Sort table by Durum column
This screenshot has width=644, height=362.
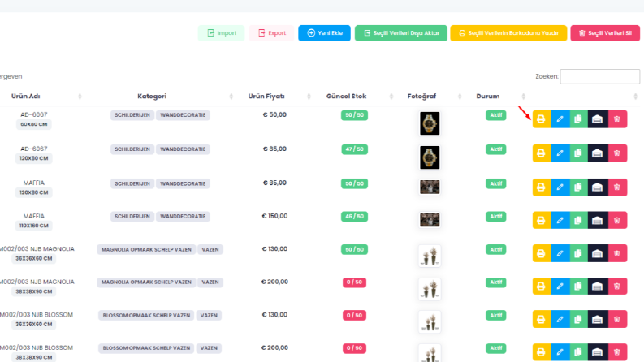[488, 96]
